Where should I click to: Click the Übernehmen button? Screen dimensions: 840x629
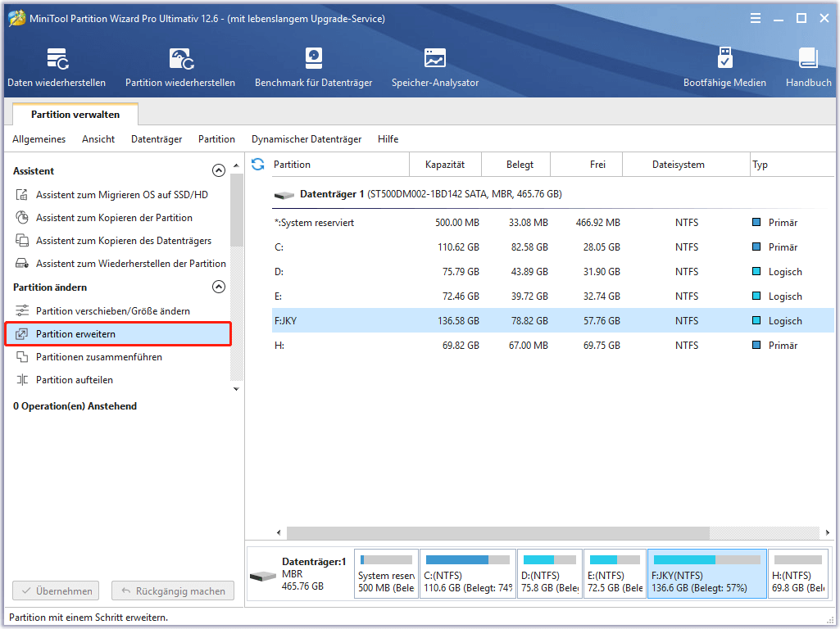click(56, 591)
